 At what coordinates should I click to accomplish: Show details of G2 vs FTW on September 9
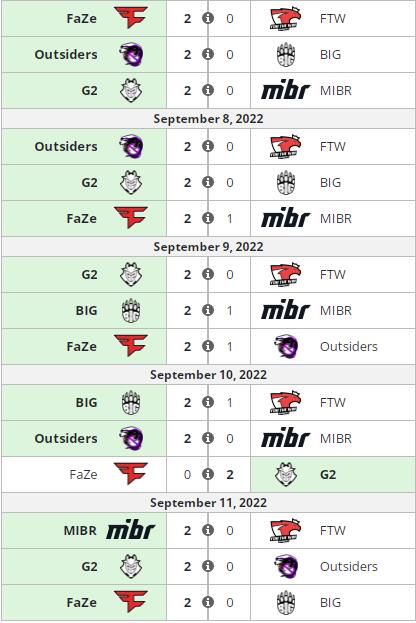(x=208, y=274)
